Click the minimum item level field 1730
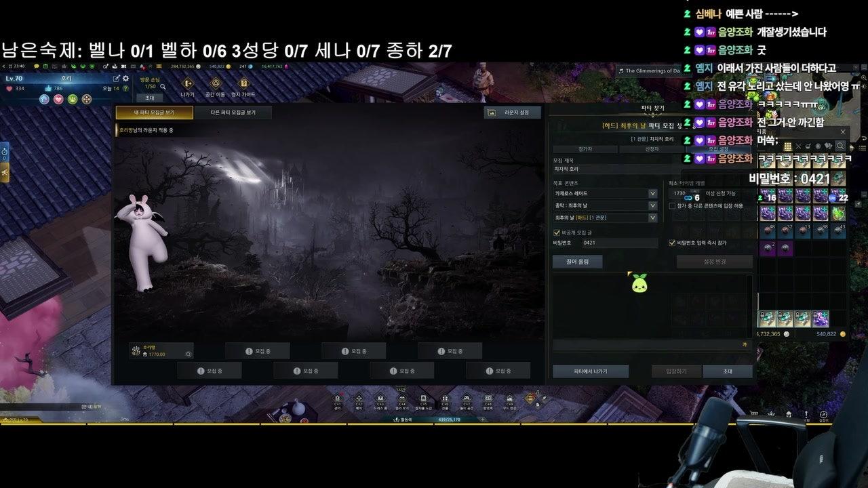The width and height of the screenshot is (868, 488). click(684, 194)
